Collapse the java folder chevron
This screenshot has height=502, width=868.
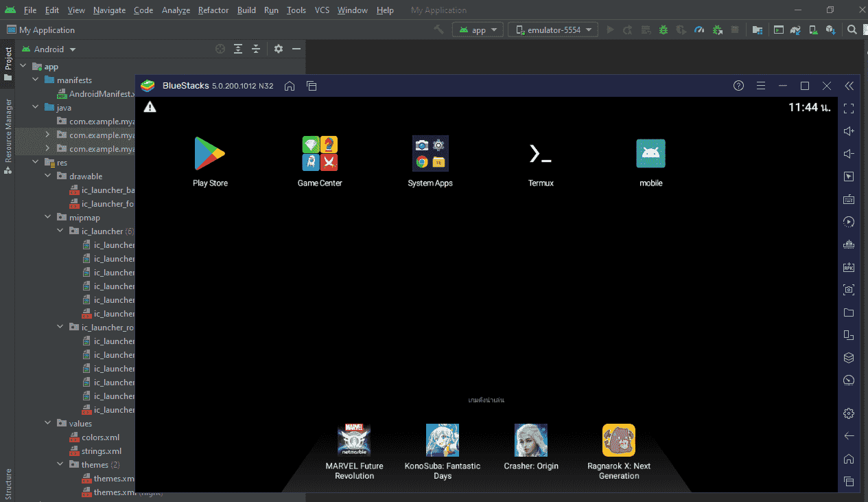pyautogui.click(x=36, y=108)
